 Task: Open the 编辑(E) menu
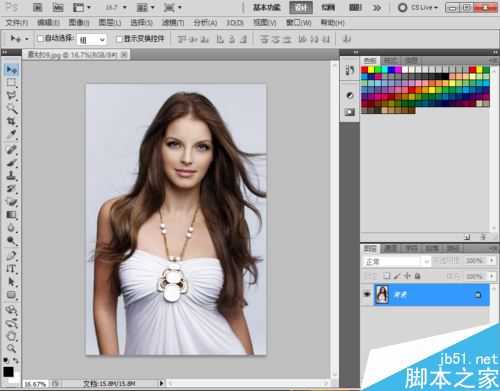(x=48, y=23)
